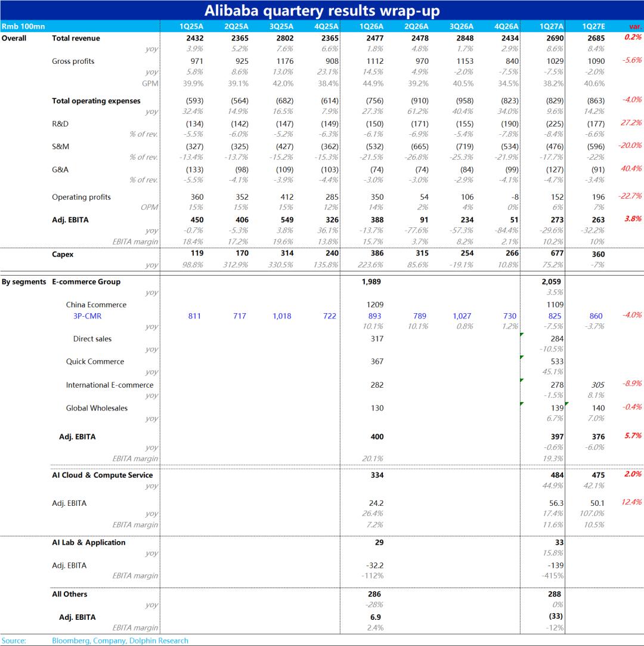This screenshot has width=644, height=646.
Task: Select the 'China Ecommerce' row label
Action: tap(96, 305)
